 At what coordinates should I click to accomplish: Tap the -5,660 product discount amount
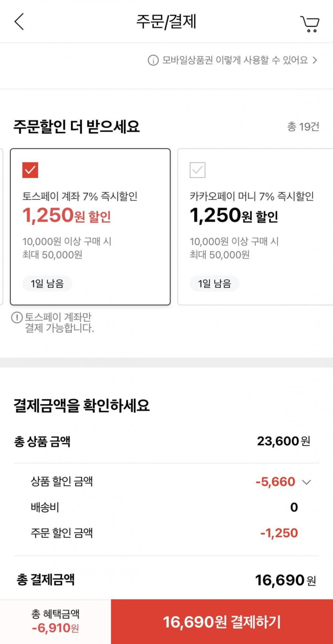pos(275,482)
